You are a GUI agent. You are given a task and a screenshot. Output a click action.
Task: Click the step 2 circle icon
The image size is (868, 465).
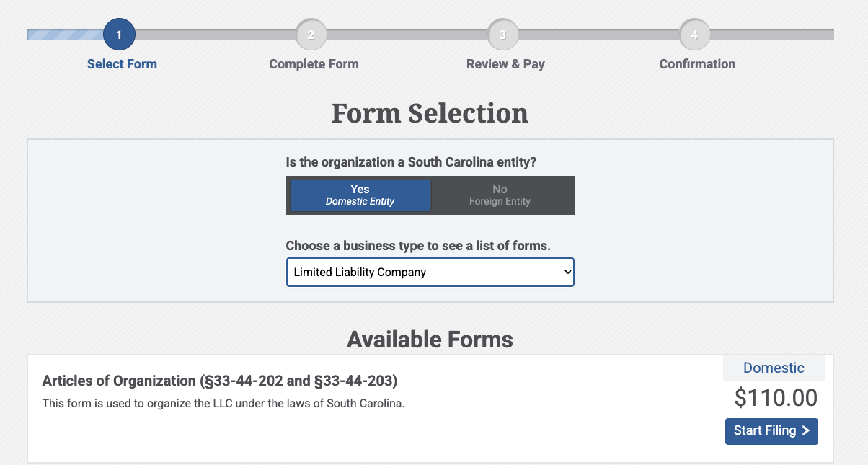311,34
